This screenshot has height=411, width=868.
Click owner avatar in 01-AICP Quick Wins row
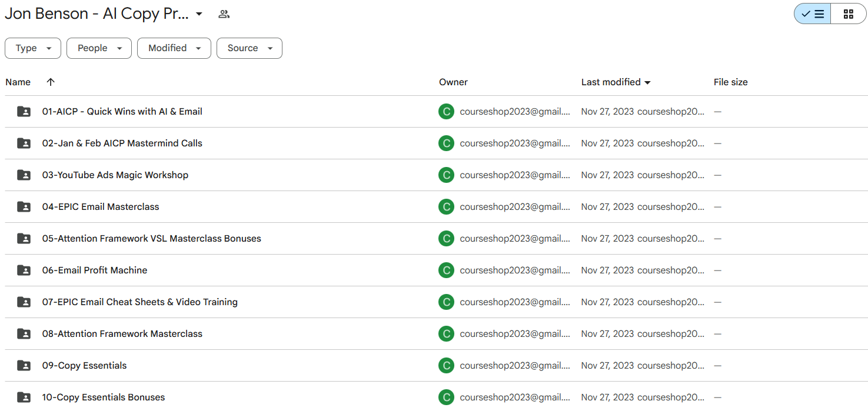(x=446, y=112)
